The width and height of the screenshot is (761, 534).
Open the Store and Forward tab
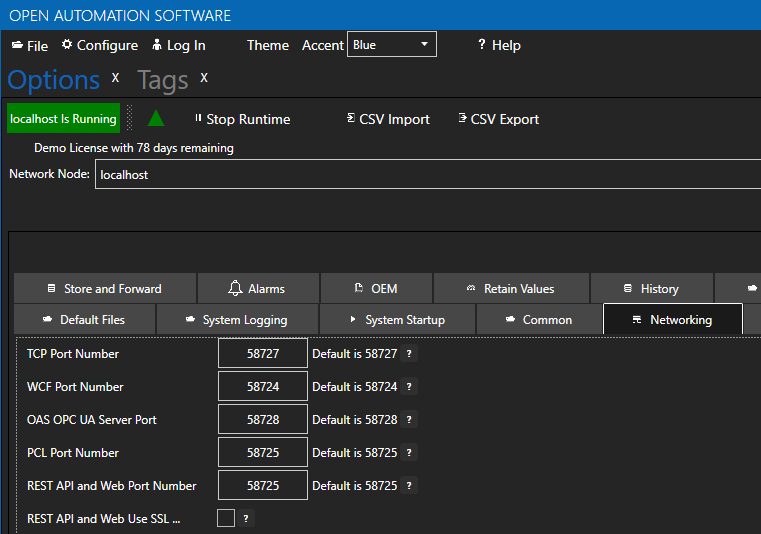105,288
